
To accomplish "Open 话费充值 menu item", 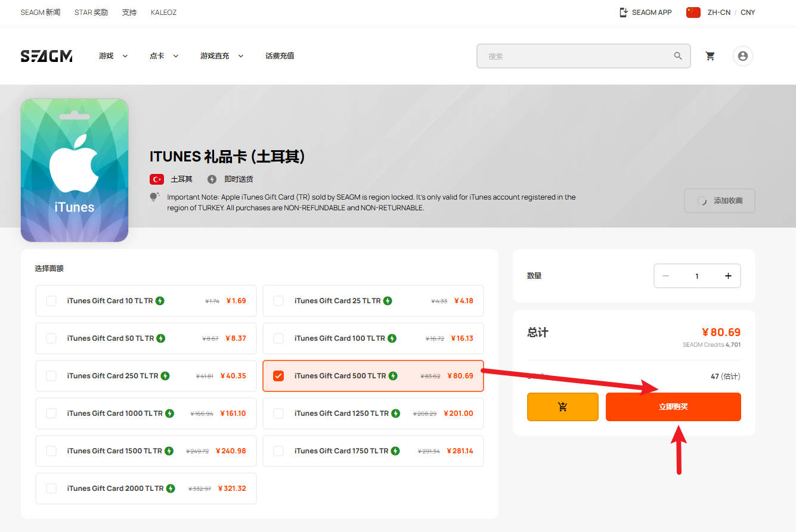I will 280,56.
